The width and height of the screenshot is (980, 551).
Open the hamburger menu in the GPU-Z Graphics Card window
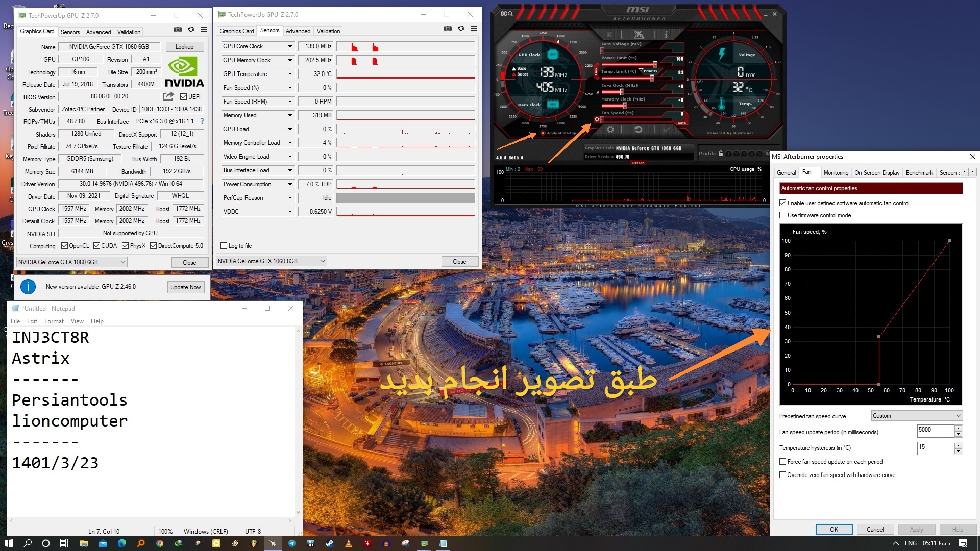pyautogui.click(x=204, y=30)
